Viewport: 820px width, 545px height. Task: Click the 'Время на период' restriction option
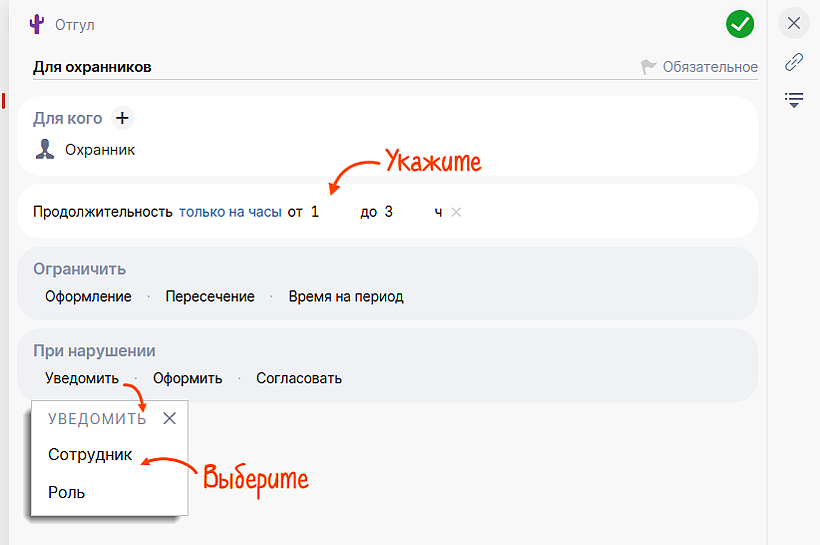[346, 296]
